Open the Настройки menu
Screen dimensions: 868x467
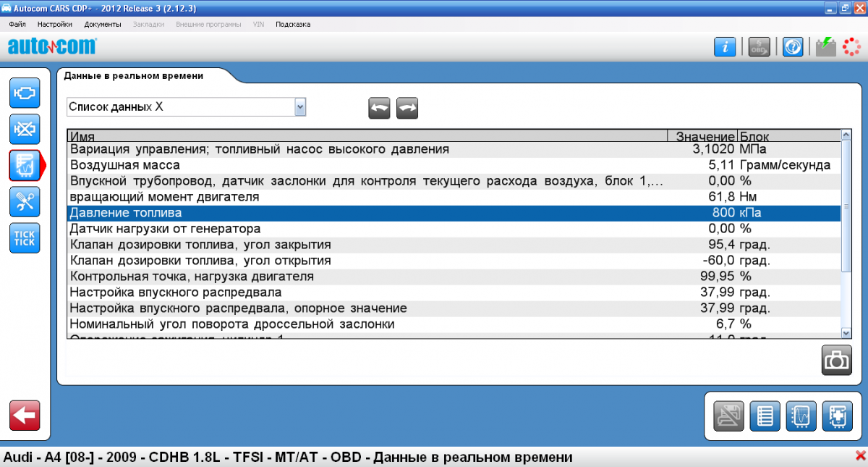(x=55, y=24)
